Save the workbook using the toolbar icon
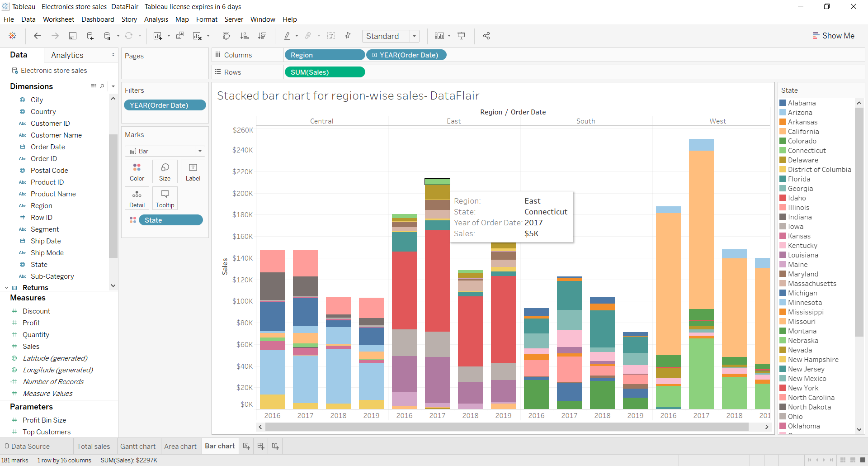Image resolution: width=868 pixels, height=466 pixels. point(73,36)
